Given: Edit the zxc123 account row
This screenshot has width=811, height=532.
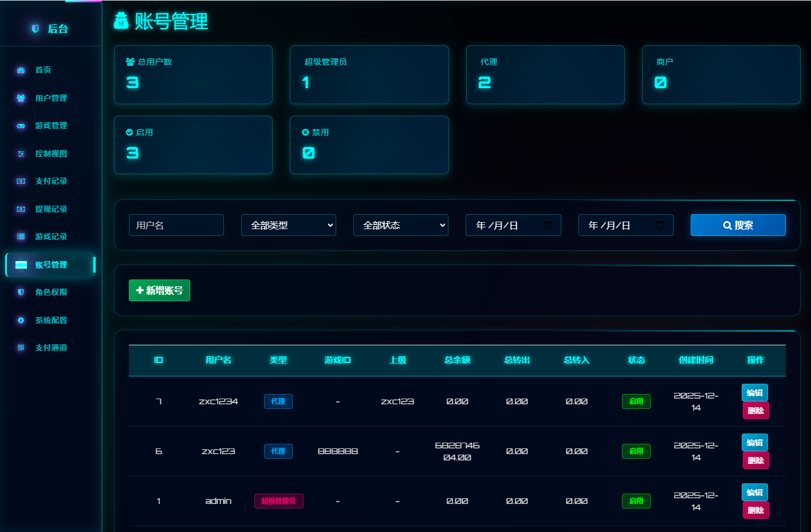Looking at the screenshot, I should 755,442.
